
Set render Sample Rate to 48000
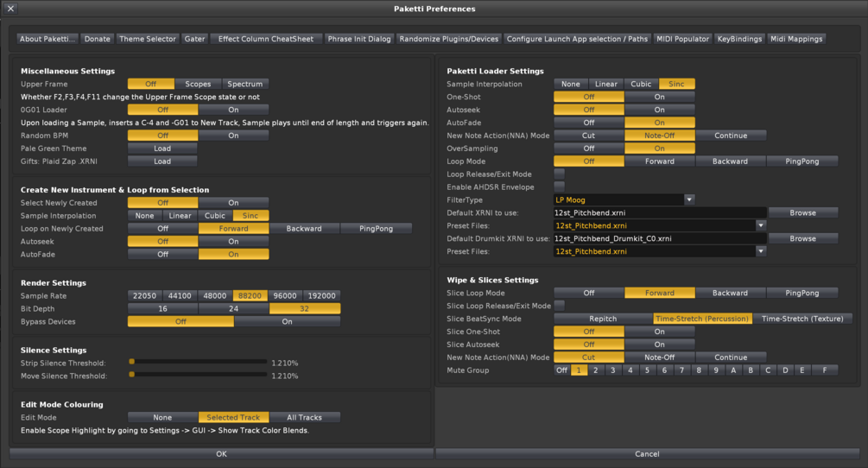(x=215, y=296)
